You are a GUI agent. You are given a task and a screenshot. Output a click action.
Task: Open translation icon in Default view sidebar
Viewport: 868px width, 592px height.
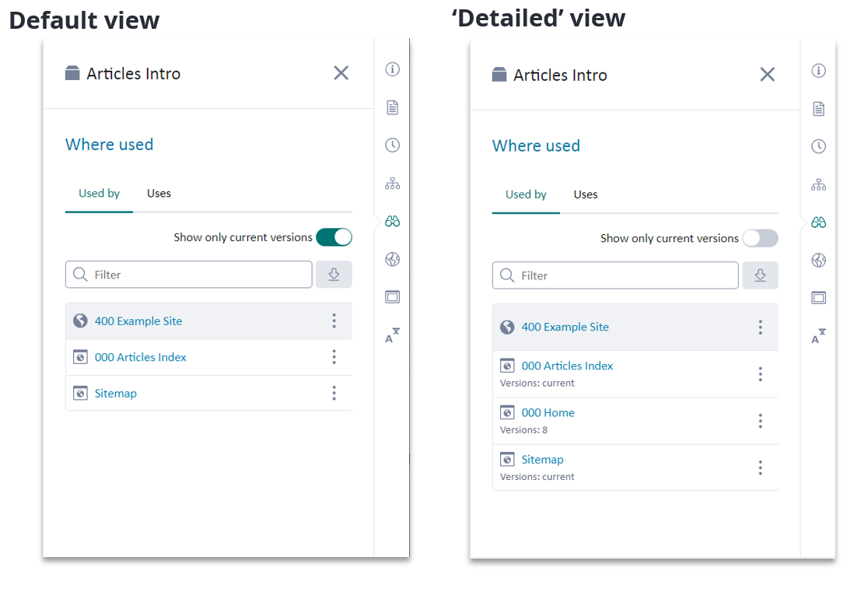point(392,336)
